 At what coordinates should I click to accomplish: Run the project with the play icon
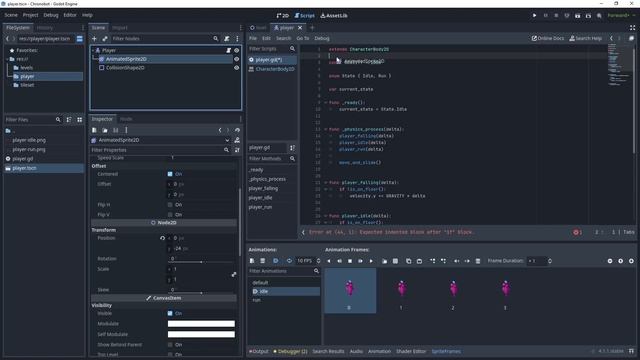tap(534, 16)
